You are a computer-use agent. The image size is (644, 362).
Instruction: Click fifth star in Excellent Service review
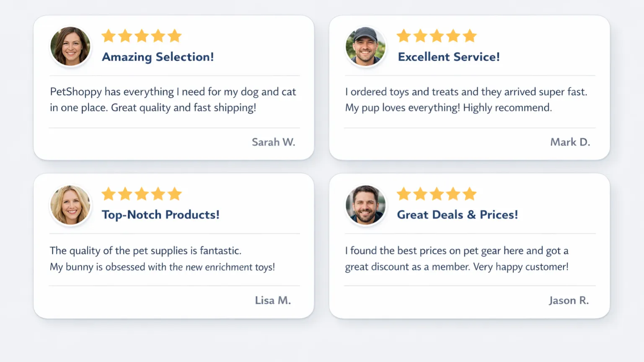pyautogui.click(x=470, y=36)
